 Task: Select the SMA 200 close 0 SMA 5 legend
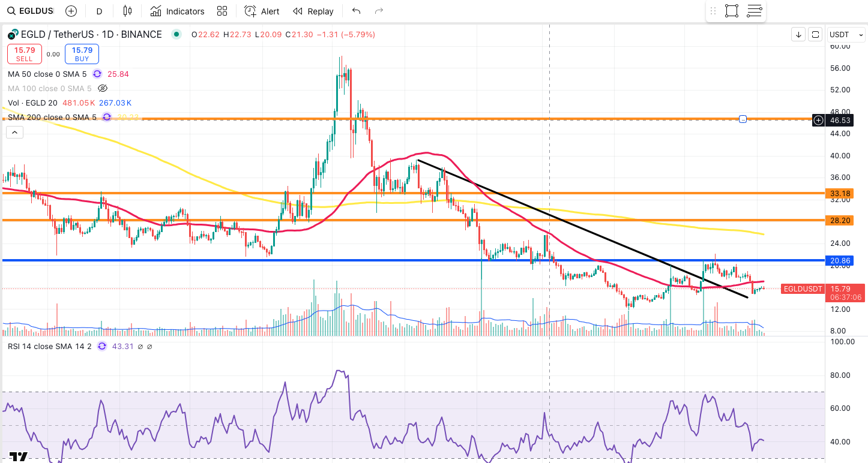[x=52, y=117]
